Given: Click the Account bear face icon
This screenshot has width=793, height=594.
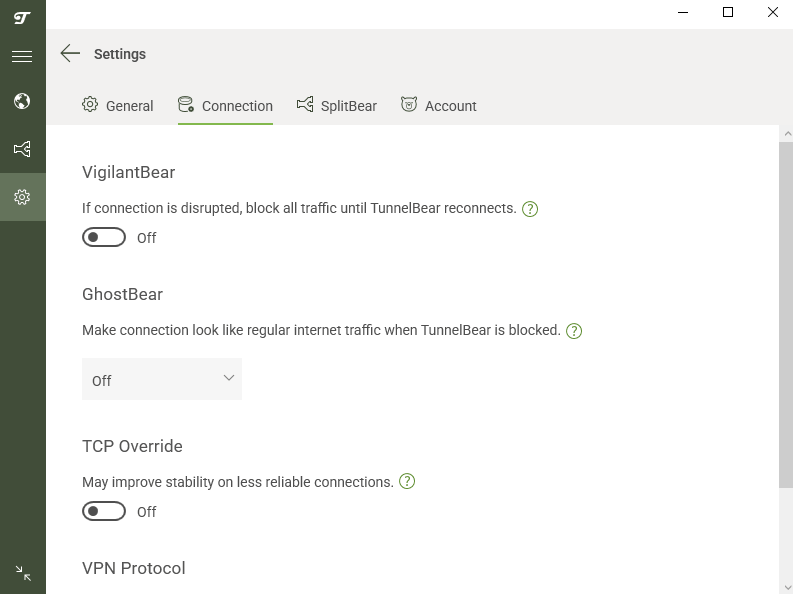Looking at the screenshot, I should click(409, 104).
